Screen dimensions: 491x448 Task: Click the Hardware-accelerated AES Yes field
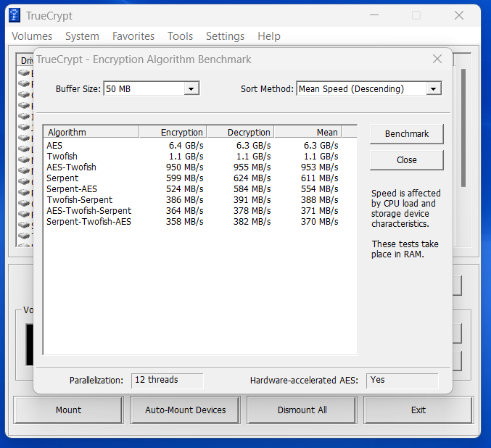point(403,381)
